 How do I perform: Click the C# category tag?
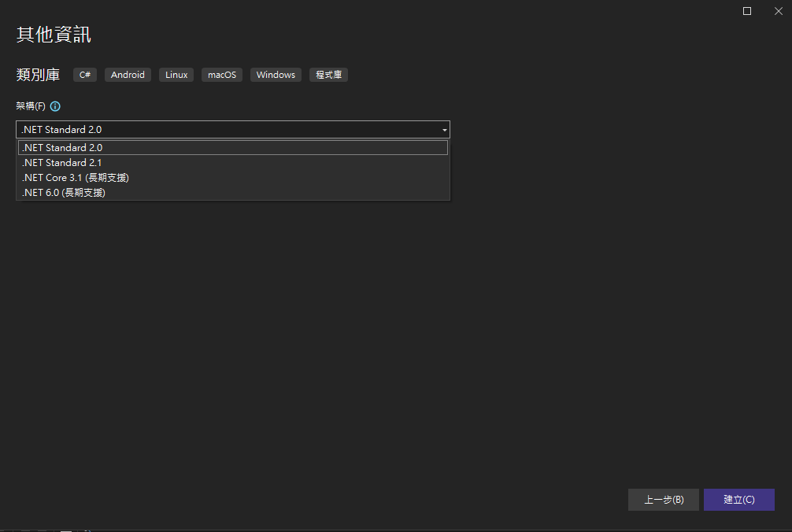pyautogui.click(x=84, y=74)
